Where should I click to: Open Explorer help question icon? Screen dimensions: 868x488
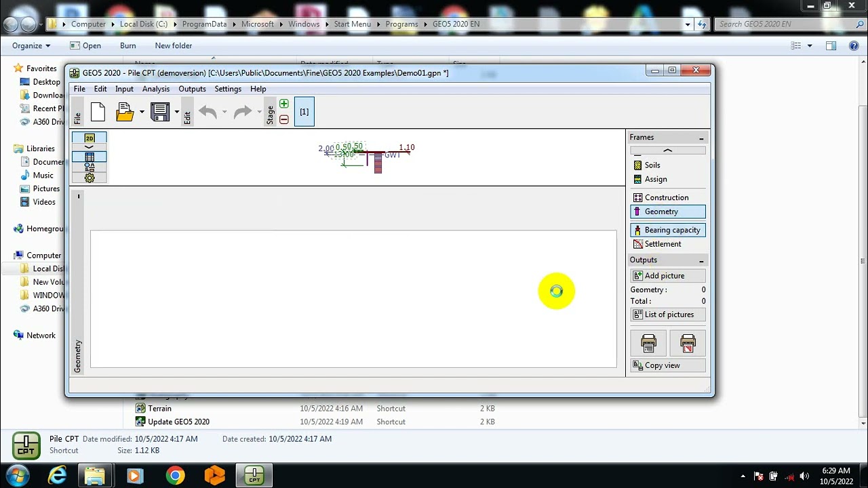[x=854, y=45]
